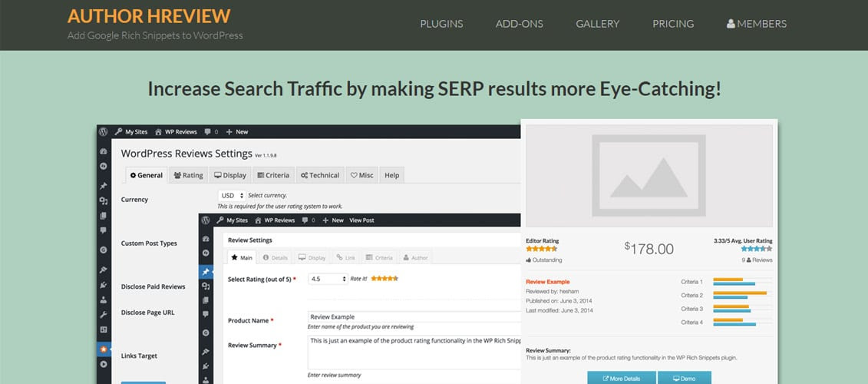868x384 pixels.
Task: Click WP Reviews home in back window toolbar
Action: click(x=176, y=132)
